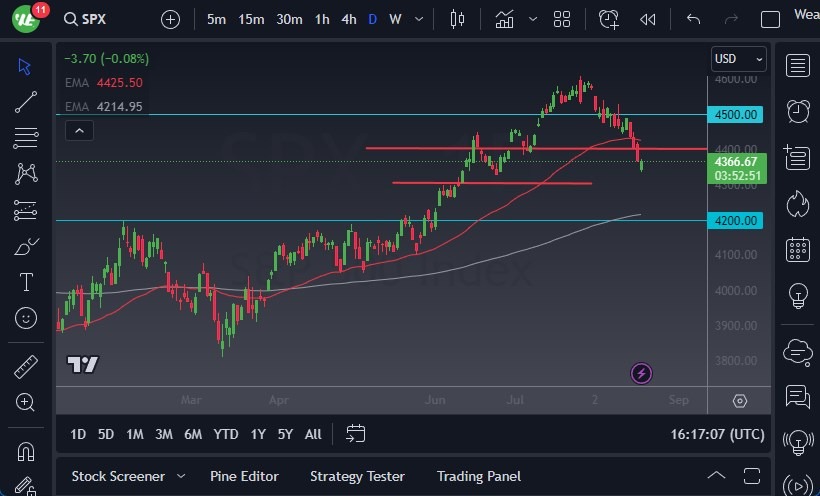This screenshot has height=496, width=820.
Task: Toggle fullscreen mode square button
Action: click(x=770, y=19)
